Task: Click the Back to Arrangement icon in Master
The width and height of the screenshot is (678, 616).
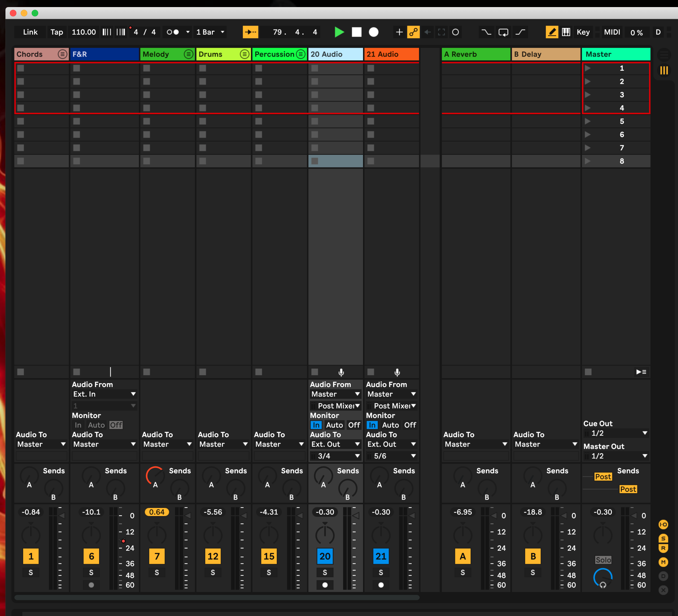Action: [x=641, y=372]
